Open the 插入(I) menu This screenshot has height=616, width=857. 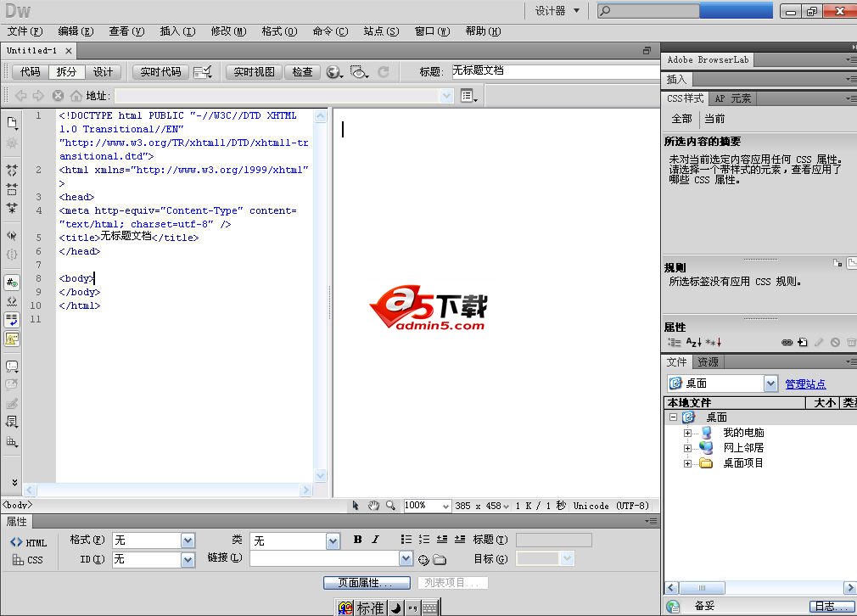tap(177, 31)
